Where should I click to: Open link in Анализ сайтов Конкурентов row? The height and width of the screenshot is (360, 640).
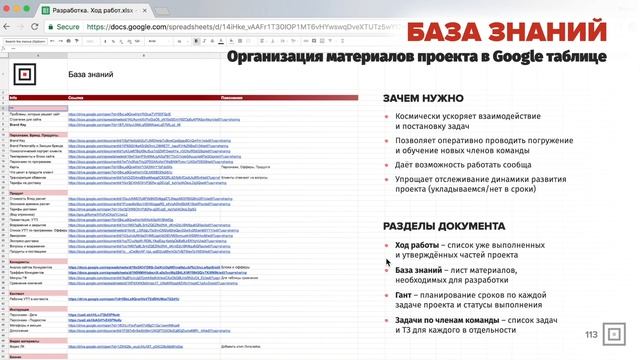[144, 267]
